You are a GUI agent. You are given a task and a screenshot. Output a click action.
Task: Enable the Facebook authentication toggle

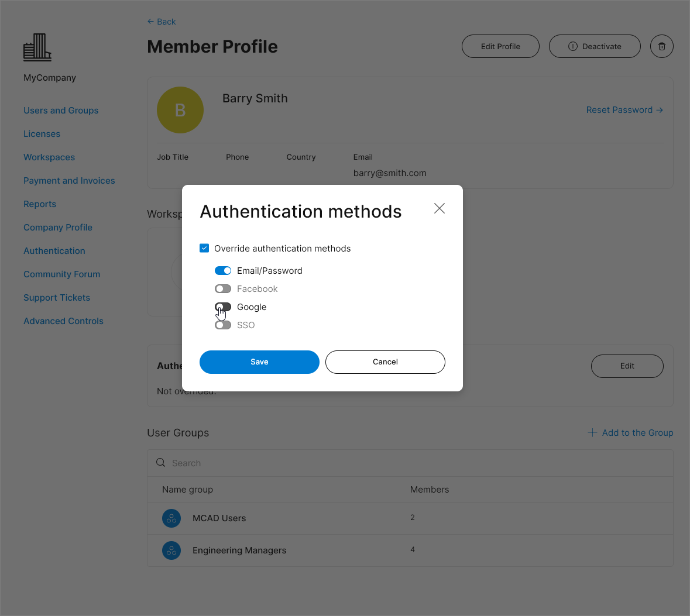pyautogui.click(x=223, y=289)
